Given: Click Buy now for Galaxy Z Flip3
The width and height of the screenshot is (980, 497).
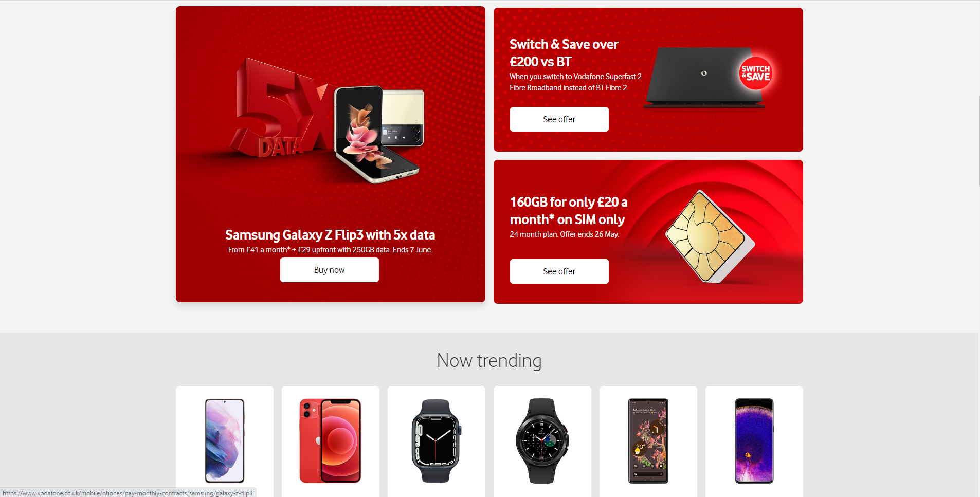Looking at the screenshot, I should coord(329,270).
